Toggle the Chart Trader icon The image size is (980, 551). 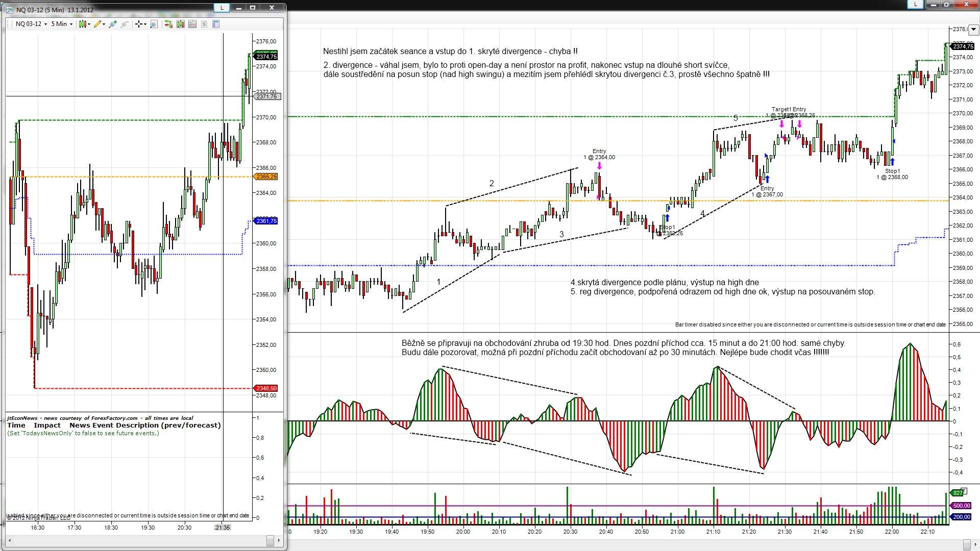tap(168, 24)
